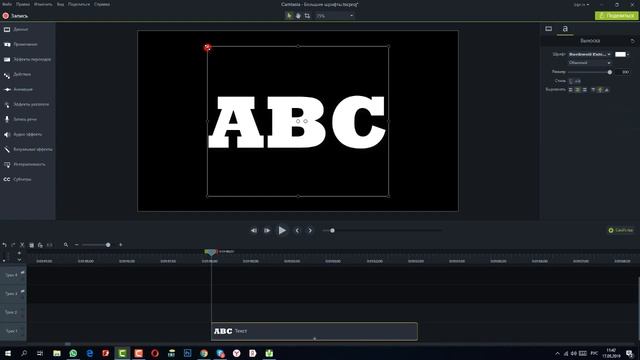Screen dimensions: 640x360
Task: Zoom in timeline with plus button
Action: (120, 245)
